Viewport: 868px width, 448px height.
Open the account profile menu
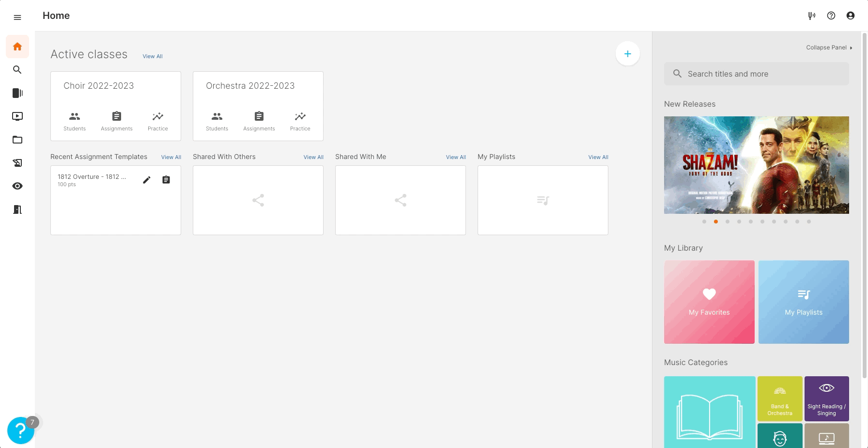851,16
